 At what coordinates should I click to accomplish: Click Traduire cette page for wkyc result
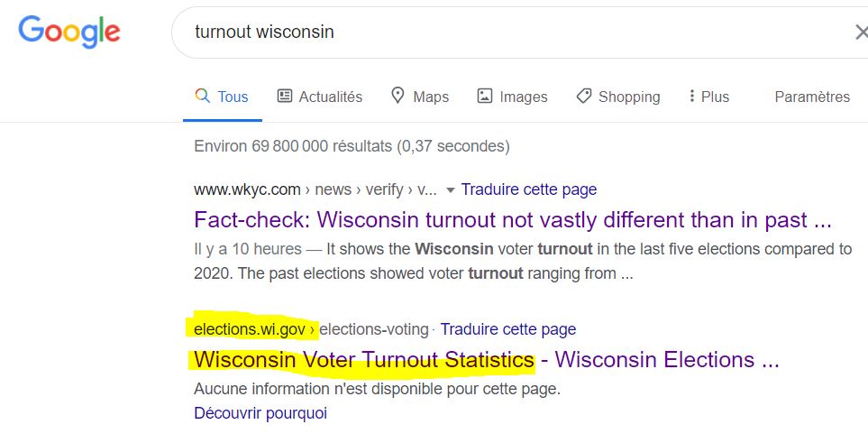[x=529, y=189]
